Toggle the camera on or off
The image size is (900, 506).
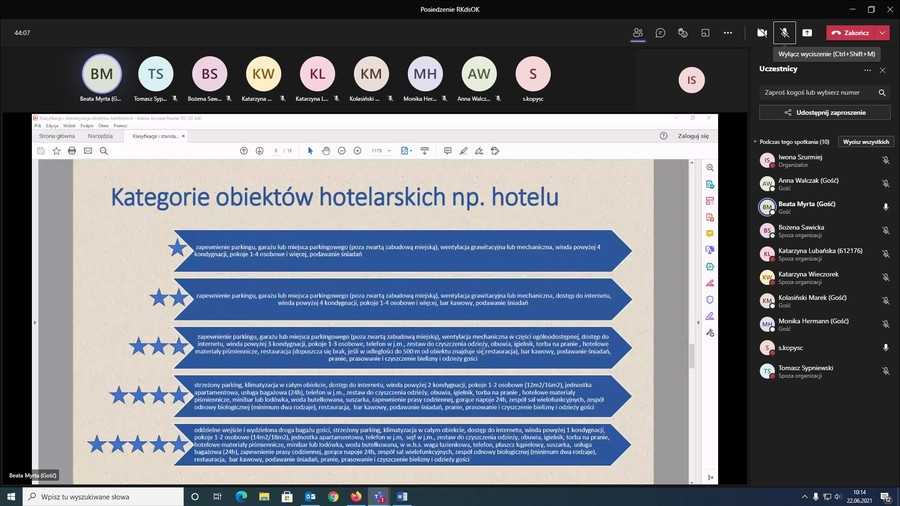763,32
